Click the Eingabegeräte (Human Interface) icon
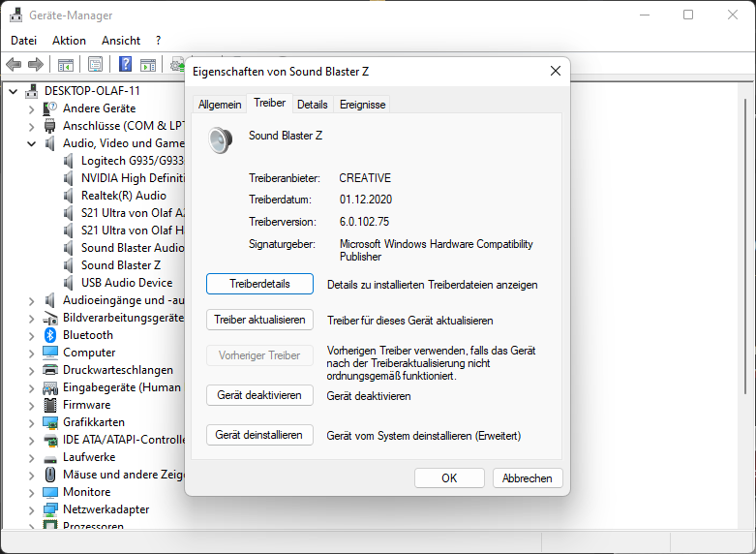Viewport: 756px width, 554px height. 50,387
